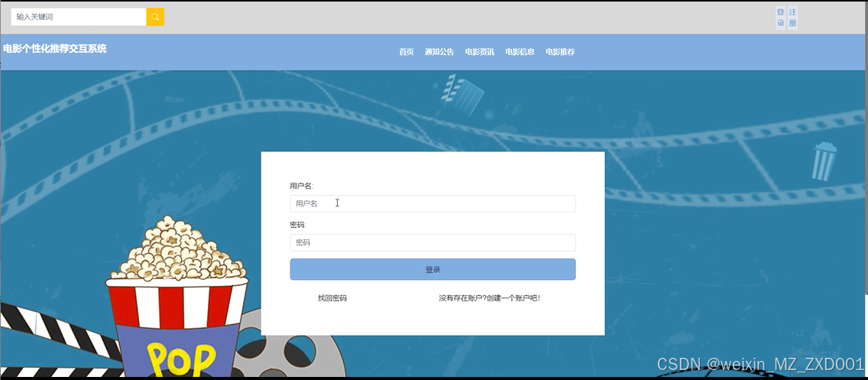
Task: Open the 注册 link at top right
Action: click(792, 18)
